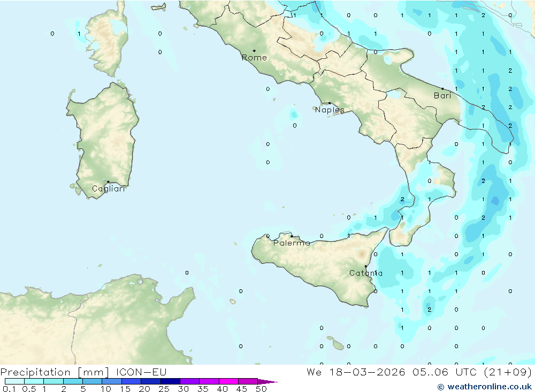Select the 45–50 mm legend swatch

[x=248, y=381]
